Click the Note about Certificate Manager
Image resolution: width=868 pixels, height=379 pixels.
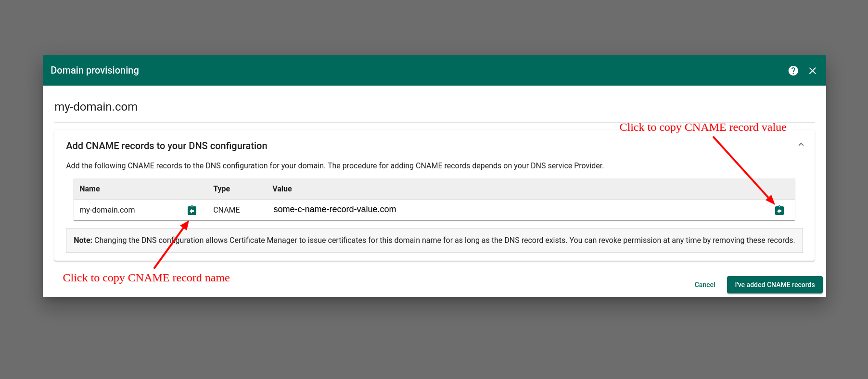tap(434, 240)
